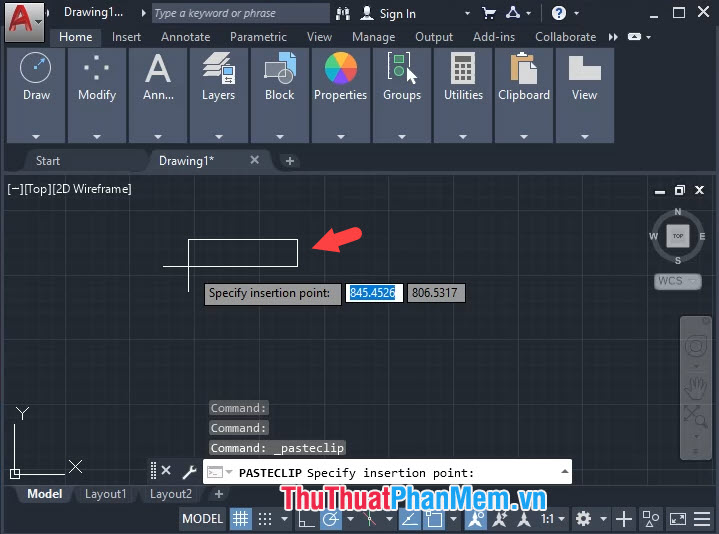Open the Start file tab

48,161
